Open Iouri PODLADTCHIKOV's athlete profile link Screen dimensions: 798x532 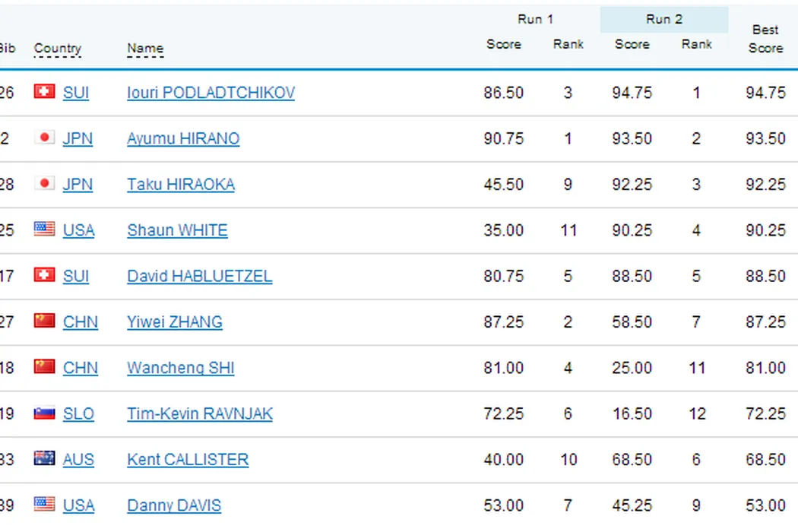(211, 93)
